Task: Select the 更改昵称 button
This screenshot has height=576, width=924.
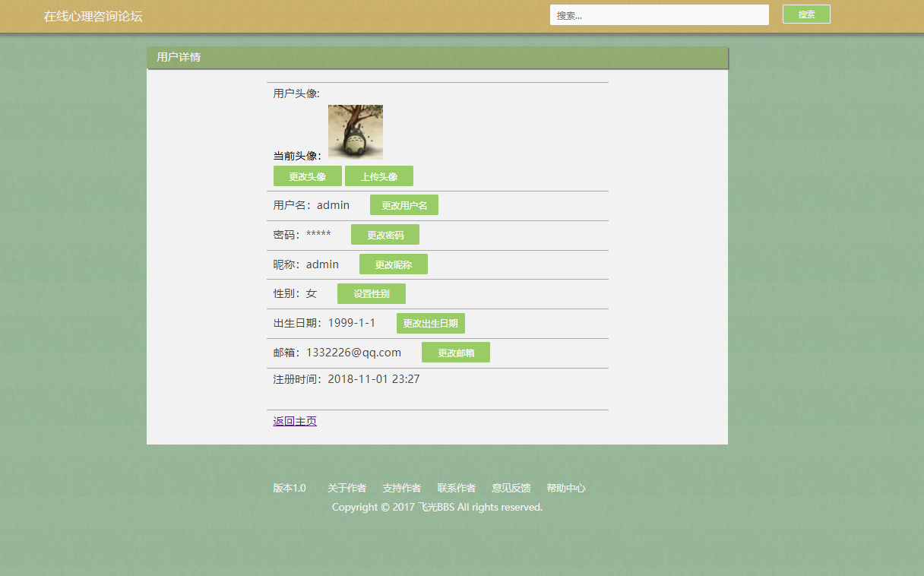Action: [394, 264]
